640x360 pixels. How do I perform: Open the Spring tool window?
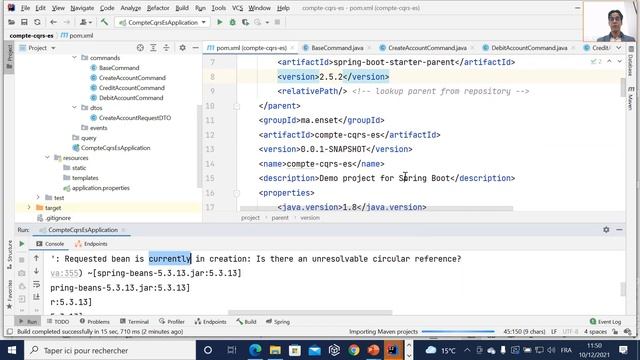click(x=278, y=322)
